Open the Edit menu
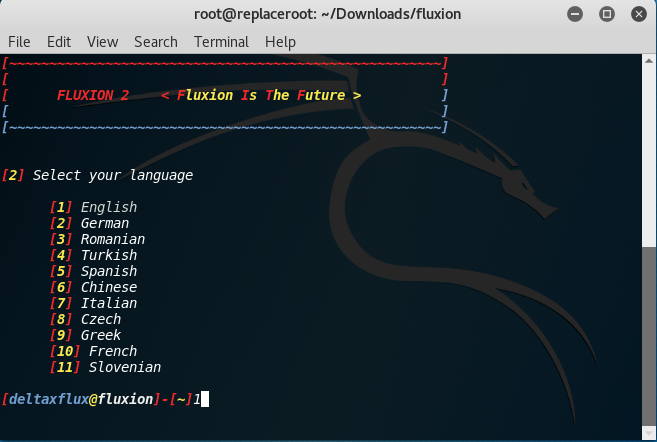657x442 pixels. click(x=59, y=42)
